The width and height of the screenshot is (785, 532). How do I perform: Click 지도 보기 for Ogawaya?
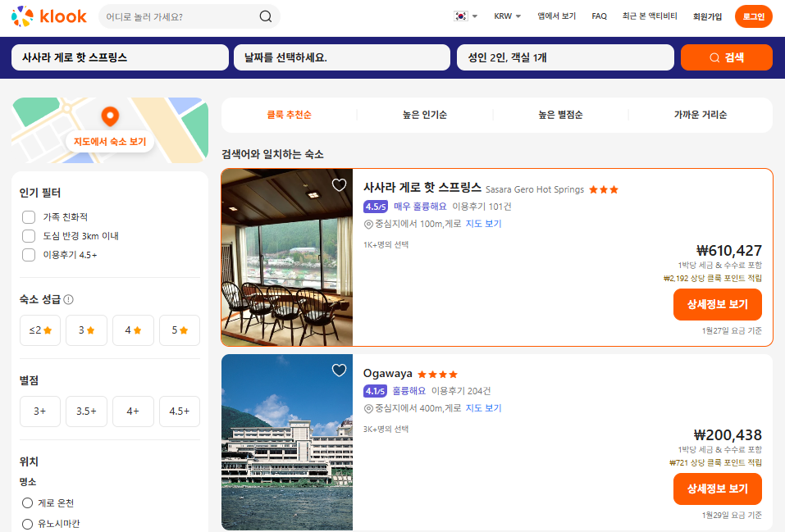tap(484, 408)
